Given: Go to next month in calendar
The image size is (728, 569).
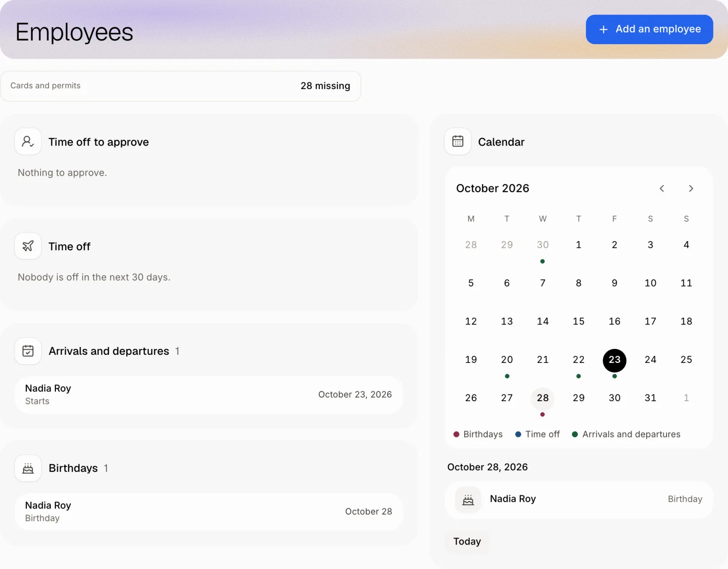Looking at the screenshot, I should (691, 188).
